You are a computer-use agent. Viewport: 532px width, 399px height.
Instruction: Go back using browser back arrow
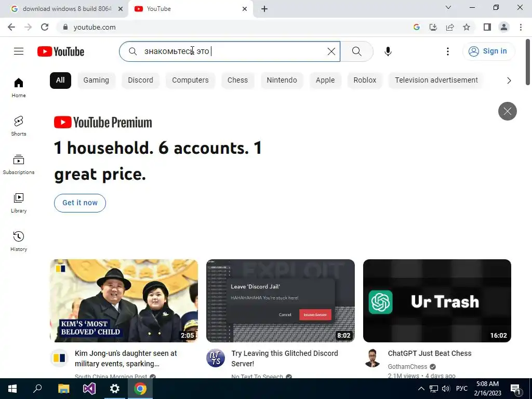click(x=11, y=27)
